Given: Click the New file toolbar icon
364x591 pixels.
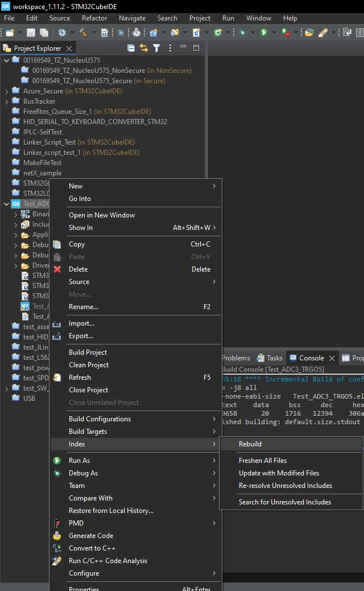Looking at the screenshot, I should (10, 33).
